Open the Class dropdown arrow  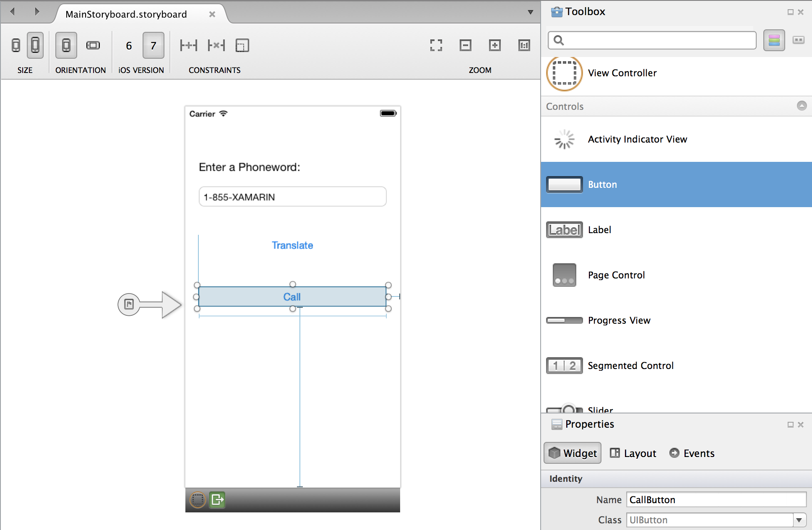point(799,520)
